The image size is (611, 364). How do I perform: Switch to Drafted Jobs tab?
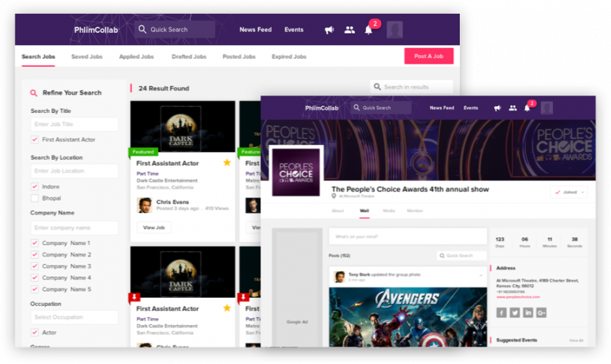tap(189, 56)
